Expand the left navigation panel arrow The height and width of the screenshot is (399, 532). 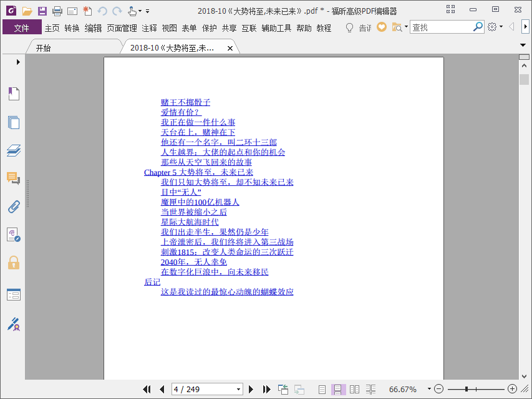18,62
